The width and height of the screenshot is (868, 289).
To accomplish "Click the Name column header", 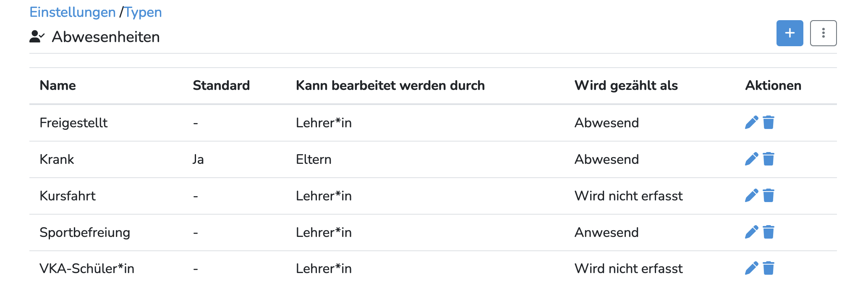I will click(x=58, y=86).
